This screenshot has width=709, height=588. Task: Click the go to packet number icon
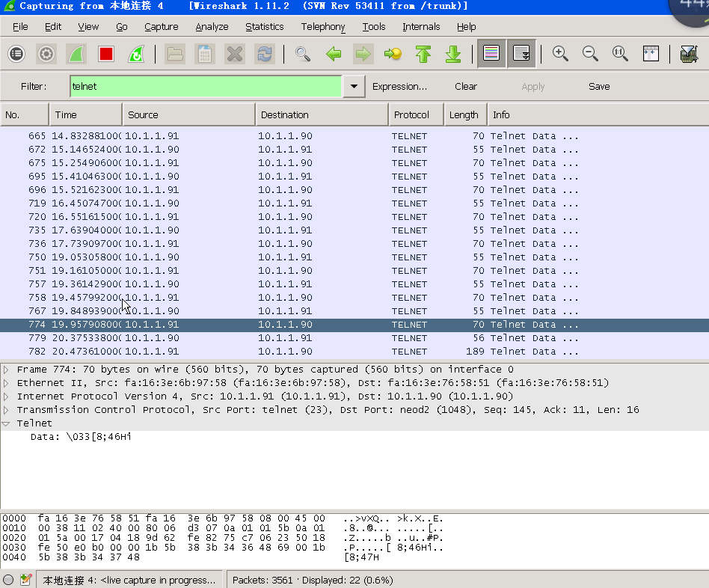[393, 54]
